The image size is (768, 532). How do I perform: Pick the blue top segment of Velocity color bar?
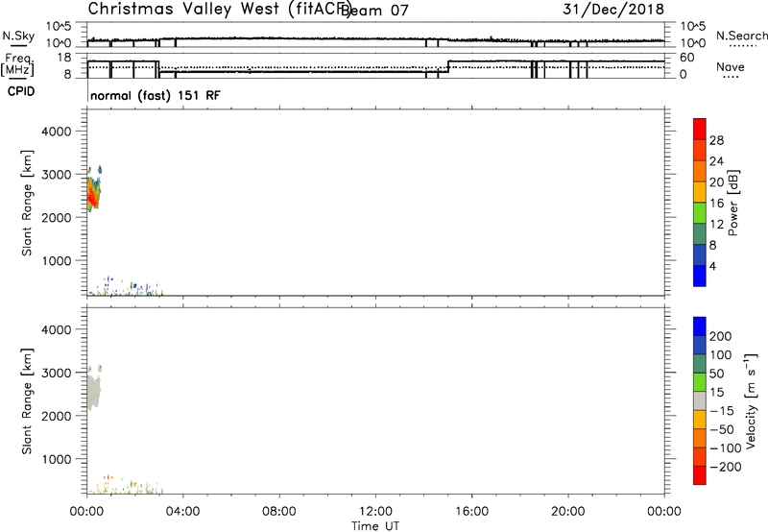coord(700,326)
